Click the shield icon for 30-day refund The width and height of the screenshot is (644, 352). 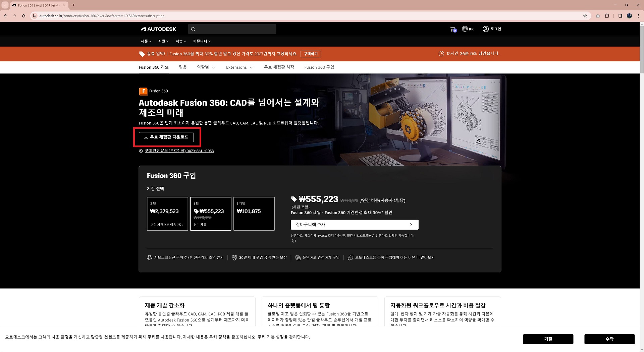234,257
